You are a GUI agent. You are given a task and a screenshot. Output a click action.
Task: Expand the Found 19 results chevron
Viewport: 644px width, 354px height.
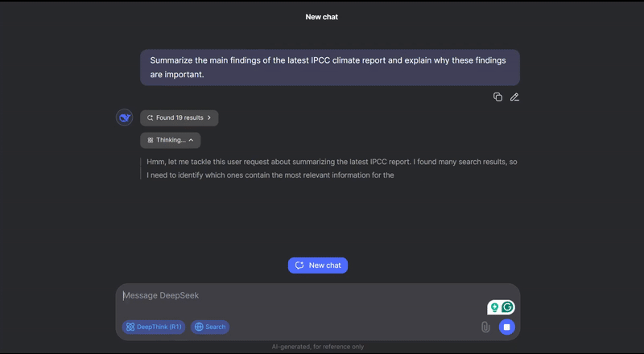tap(209, 117)
